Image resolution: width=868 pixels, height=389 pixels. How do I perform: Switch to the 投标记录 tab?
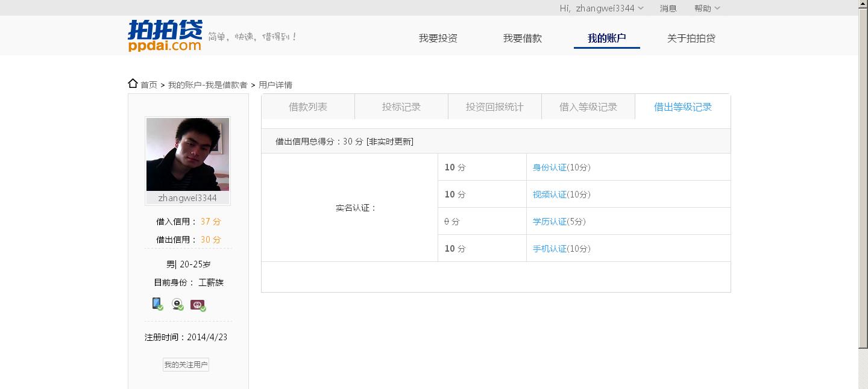tap(401, 107)
